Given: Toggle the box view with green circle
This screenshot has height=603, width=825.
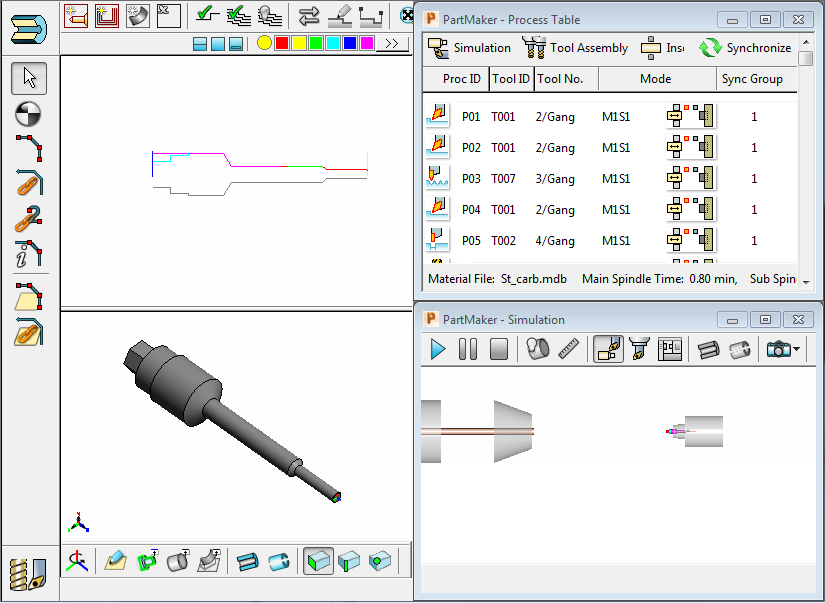Looking at the screenshot, I should coord(380,561).
